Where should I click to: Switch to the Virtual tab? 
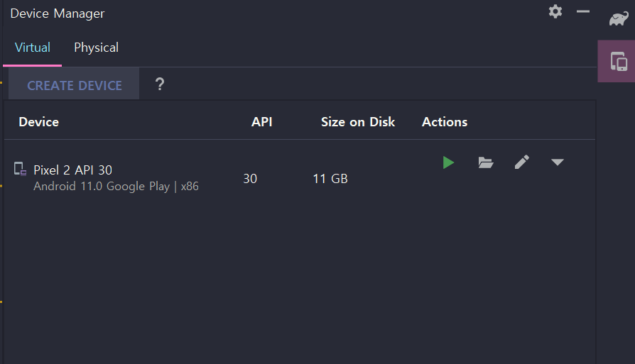tap(33, 48)
